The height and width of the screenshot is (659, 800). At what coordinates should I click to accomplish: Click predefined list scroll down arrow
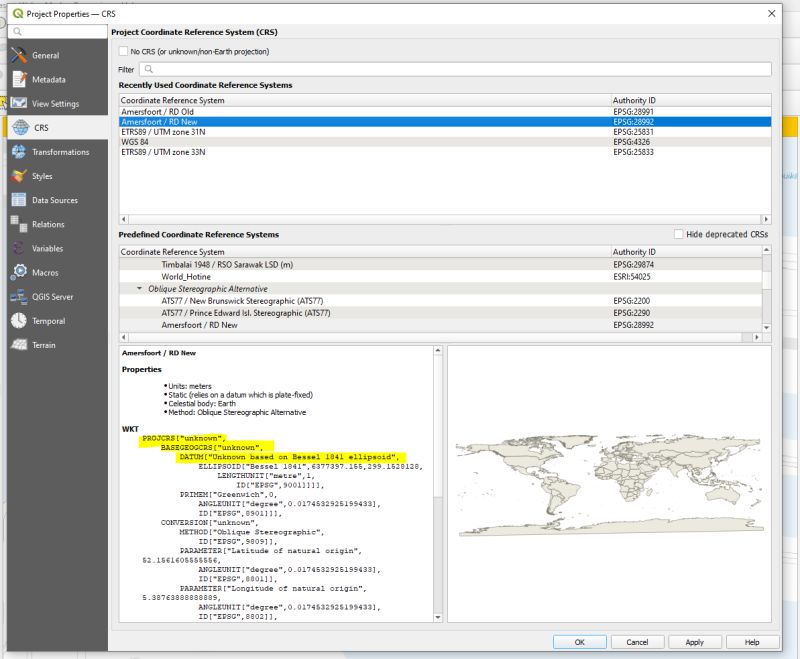click(766, 327)
